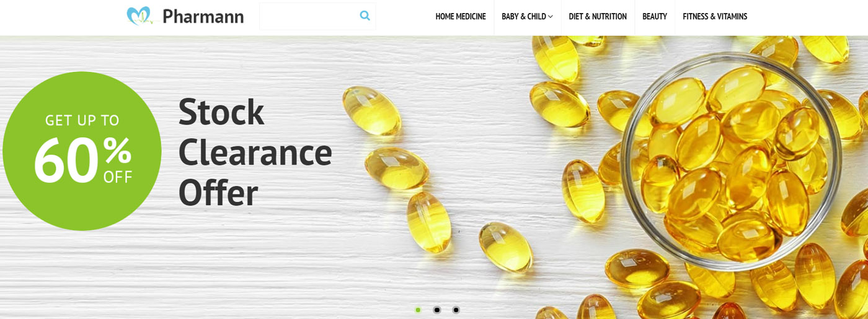Open the Beauty category
868x319 pixels.
click(x=655, y=17)
